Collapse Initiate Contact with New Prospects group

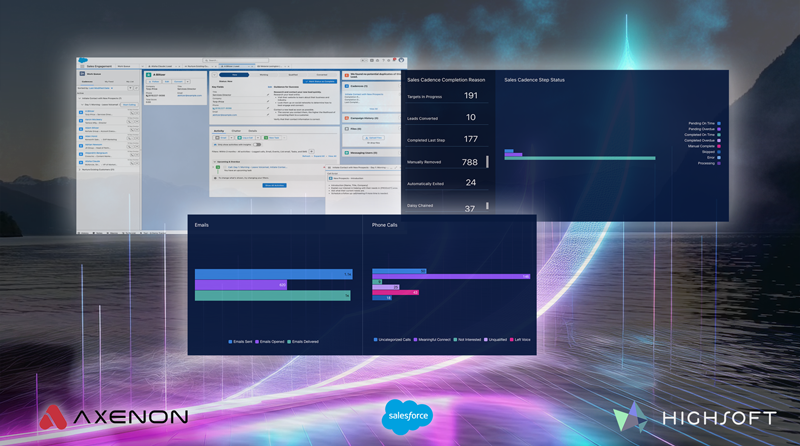[x=80, y=98]
